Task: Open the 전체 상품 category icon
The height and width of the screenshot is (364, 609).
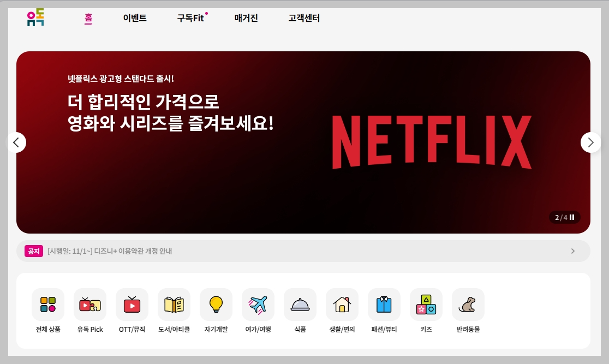Action: 48,305
